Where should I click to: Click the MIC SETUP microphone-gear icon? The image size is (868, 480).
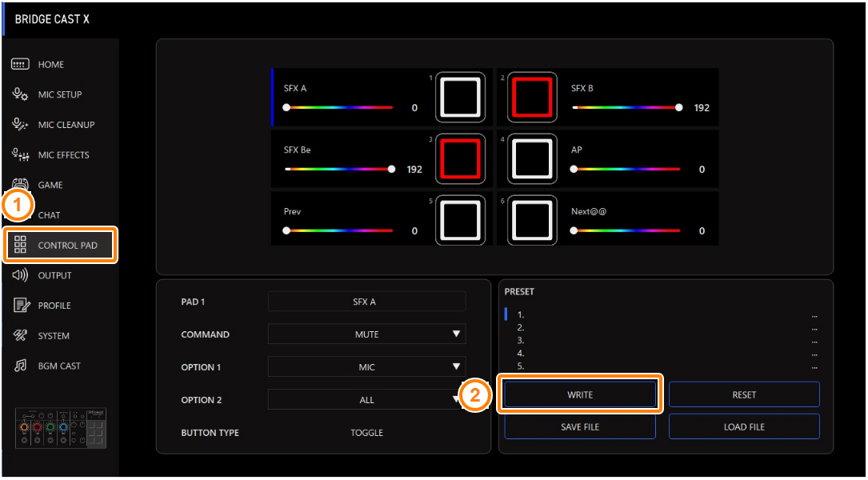[20, 94]
